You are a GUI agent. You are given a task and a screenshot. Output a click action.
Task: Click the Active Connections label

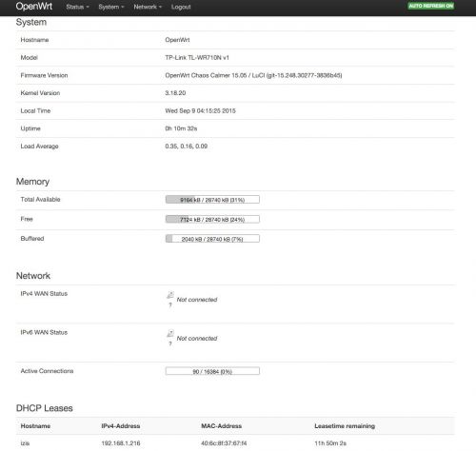pyautogui.click(x=47, y=371)
